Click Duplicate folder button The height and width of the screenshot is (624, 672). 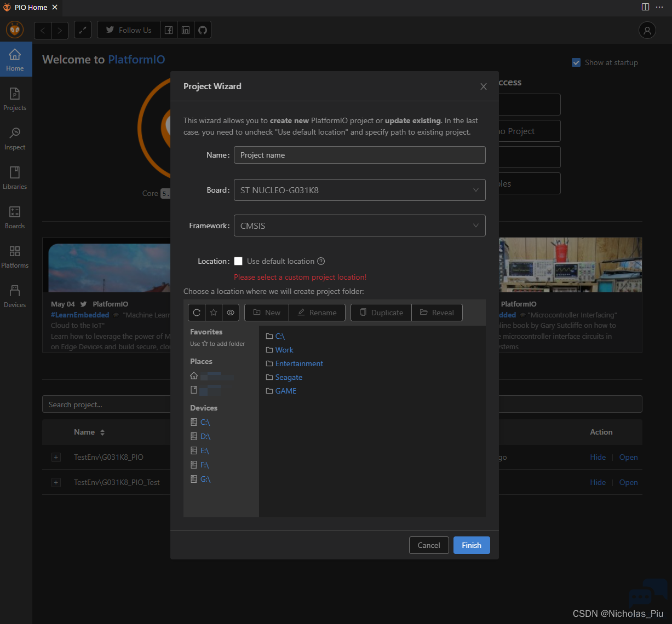pyautogui.click(x=381, y=313)
